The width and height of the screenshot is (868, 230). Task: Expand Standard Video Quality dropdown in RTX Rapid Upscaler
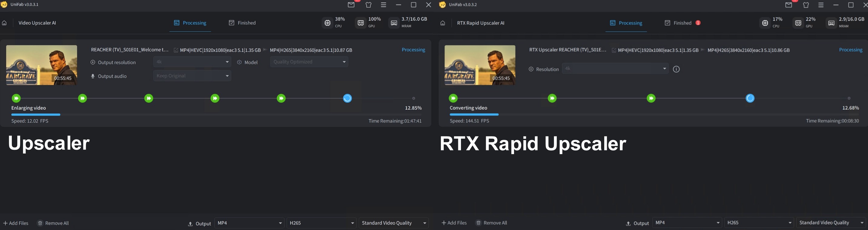pyautogui.click(x=831, y=223)
